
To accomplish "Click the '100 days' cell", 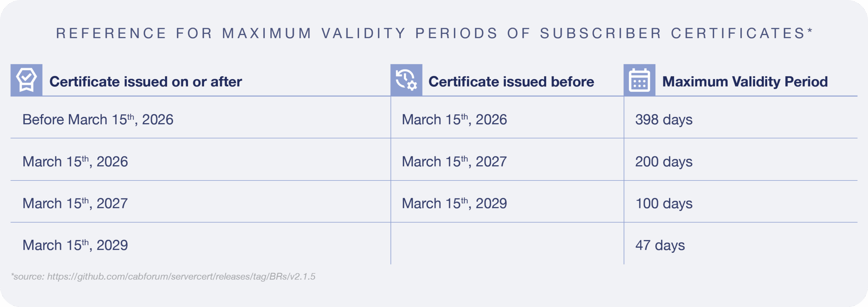I will [x=664, y=204].
